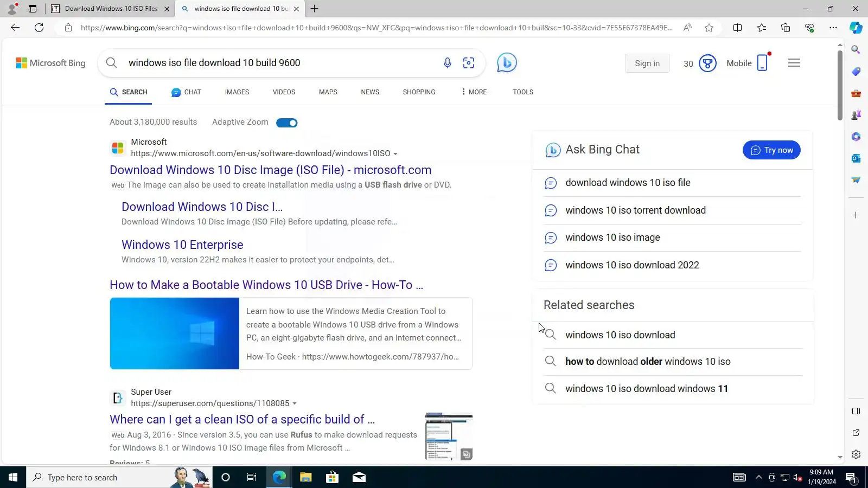The width and height of the screenshot is (868, 488).
Task: Open visual search camera icon
Action: pos(469,63)
